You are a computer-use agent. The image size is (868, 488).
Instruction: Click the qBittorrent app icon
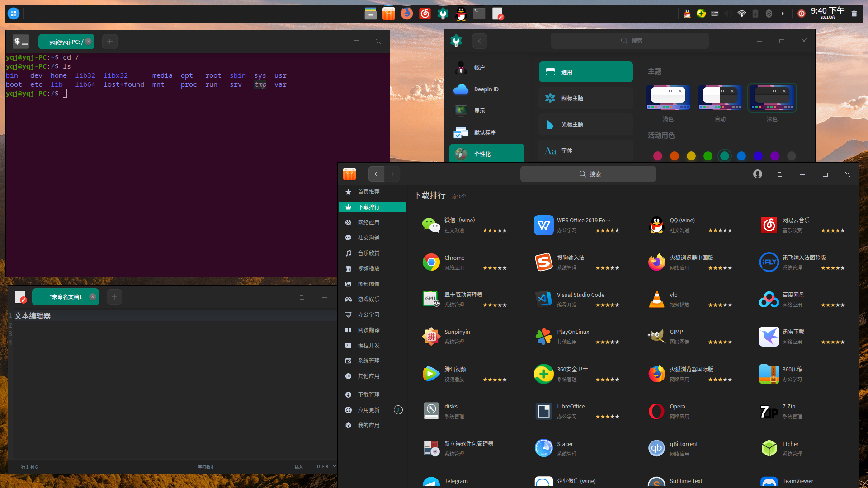click(x=656, y=448)
